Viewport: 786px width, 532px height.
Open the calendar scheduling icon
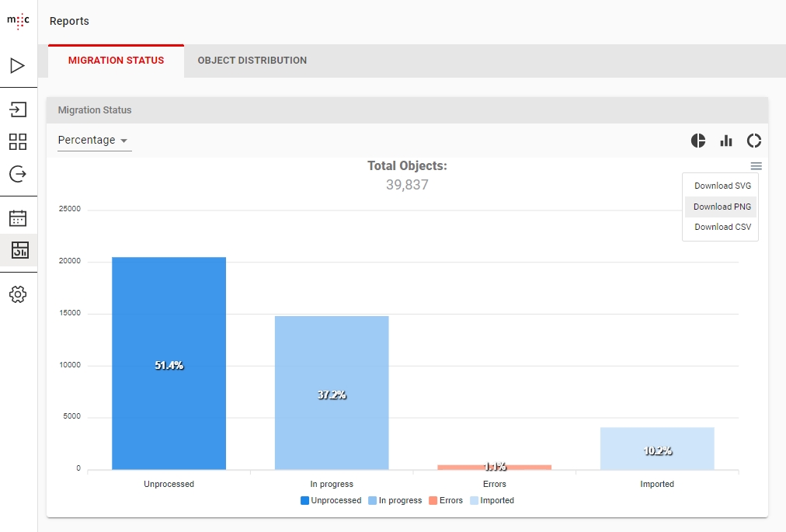(x=18, y=218)
